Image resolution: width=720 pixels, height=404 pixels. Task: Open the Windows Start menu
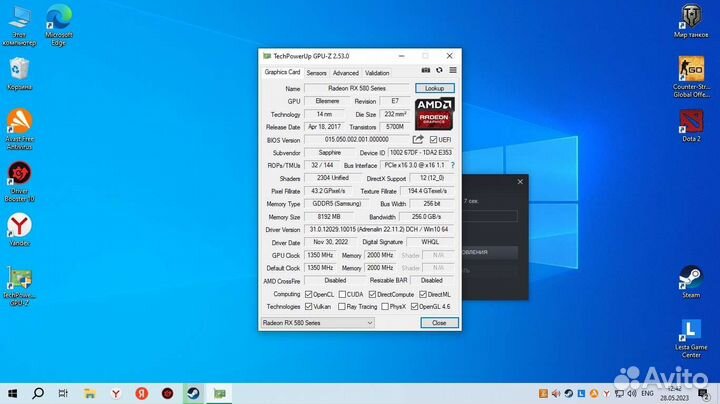13,393
